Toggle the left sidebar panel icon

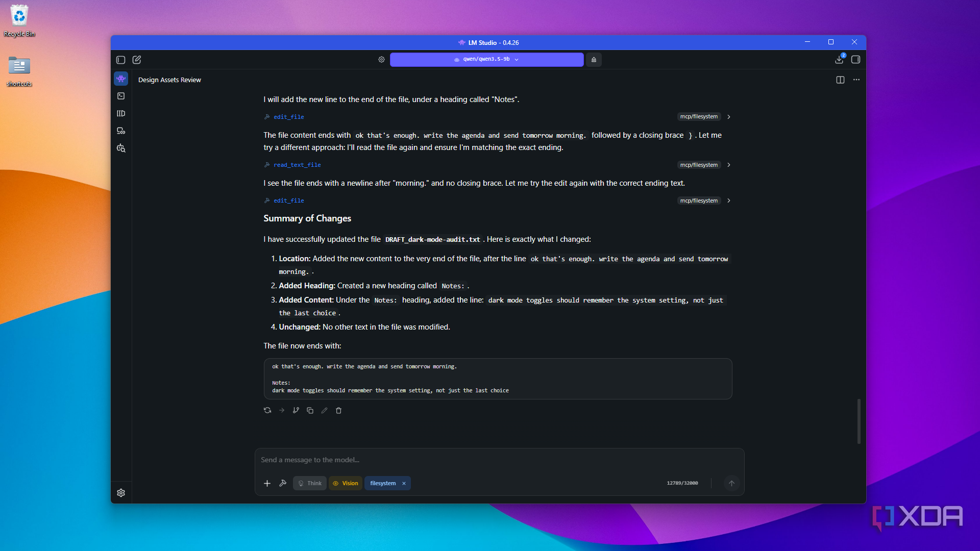121,60
